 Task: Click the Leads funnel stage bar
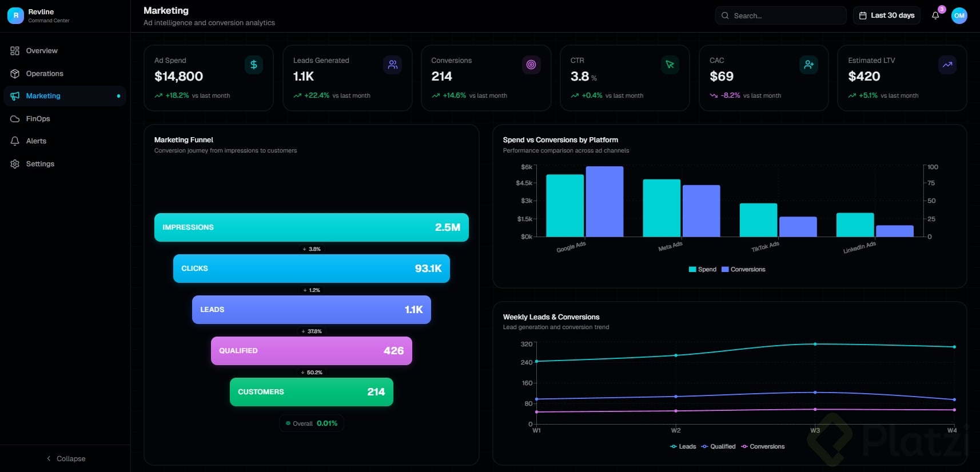[312, 310]
